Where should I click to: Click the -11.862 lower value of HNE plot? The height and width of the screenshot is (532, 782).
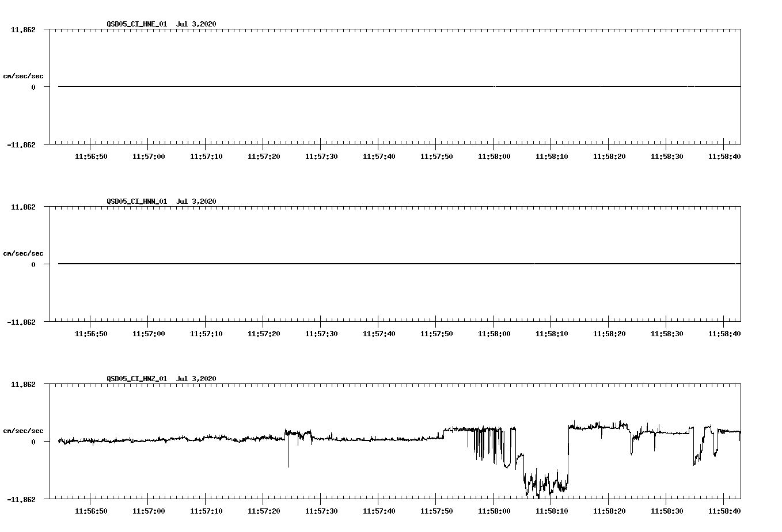tap(21, 145)
